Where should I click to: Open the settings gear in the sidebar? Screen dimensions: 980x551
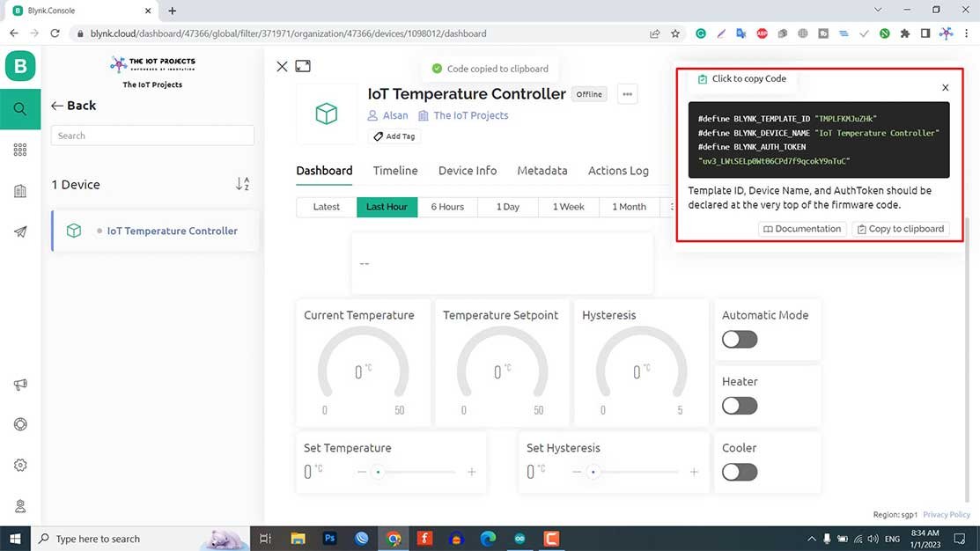pyautogui.click(x=19, y=465)
